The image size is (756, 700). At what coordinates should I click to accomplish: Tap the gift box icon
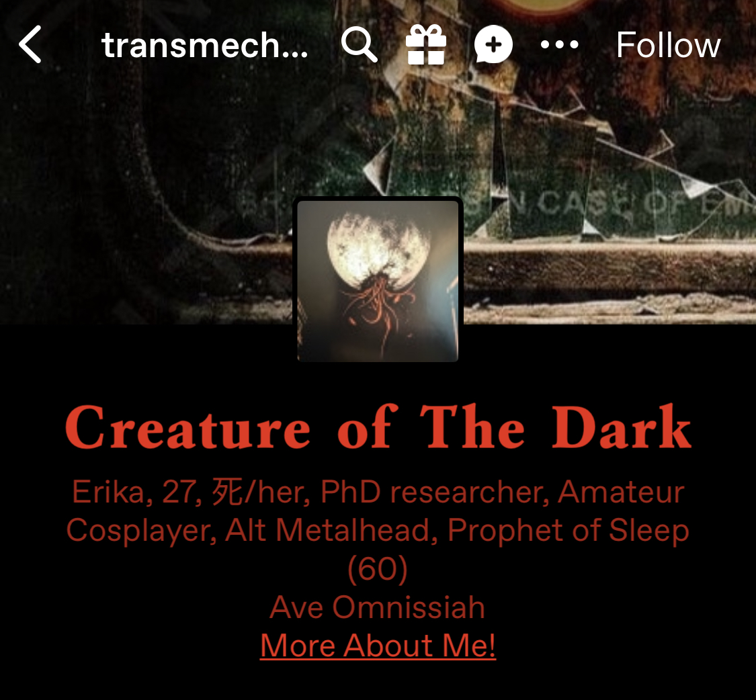pos(426,44)
